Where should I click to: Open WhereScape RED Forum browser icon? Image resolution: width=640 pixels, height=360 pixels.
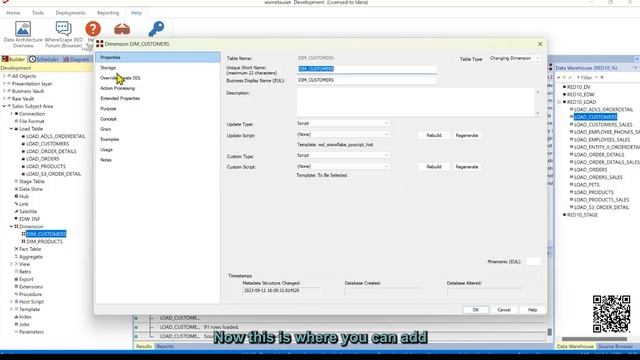[63, 35]
